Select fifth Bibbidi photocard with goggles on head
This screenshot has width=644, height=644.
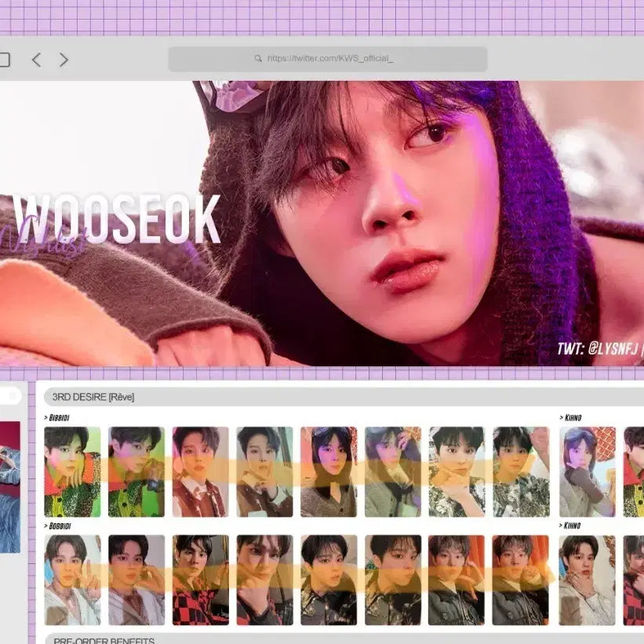[x=329, y=472]
